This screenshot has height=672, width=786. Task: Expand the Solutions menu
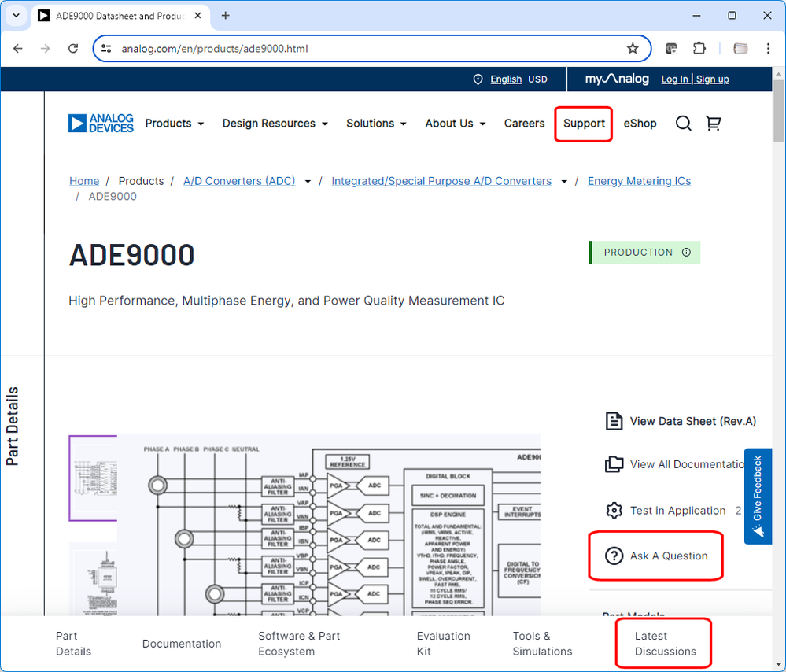tap(376, 124)
